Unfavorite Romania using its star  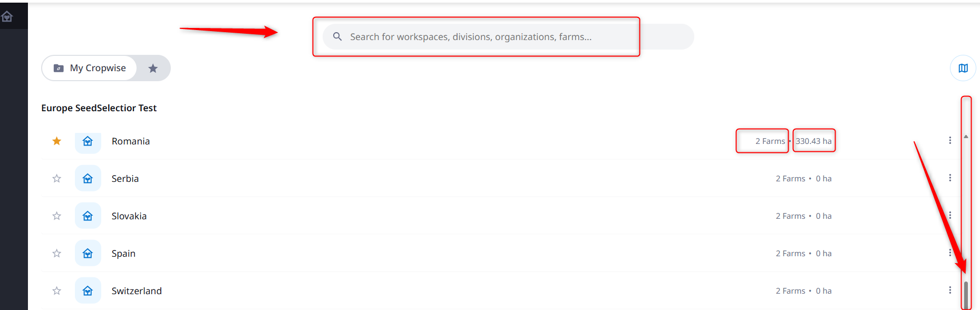pyautogui.click(x=57, y=141)
